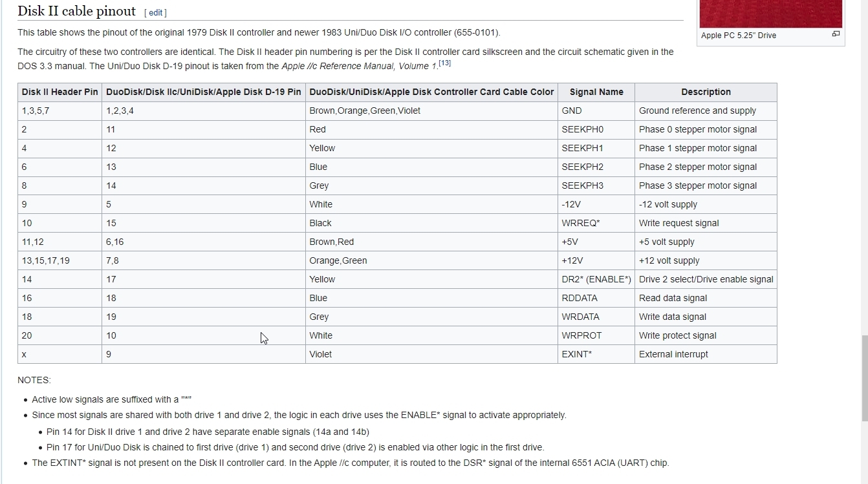Click 'Brown,Orange,Green,Violet' cable color cell
The width and height of the screenshot is (868, 484).
(431, 110)
